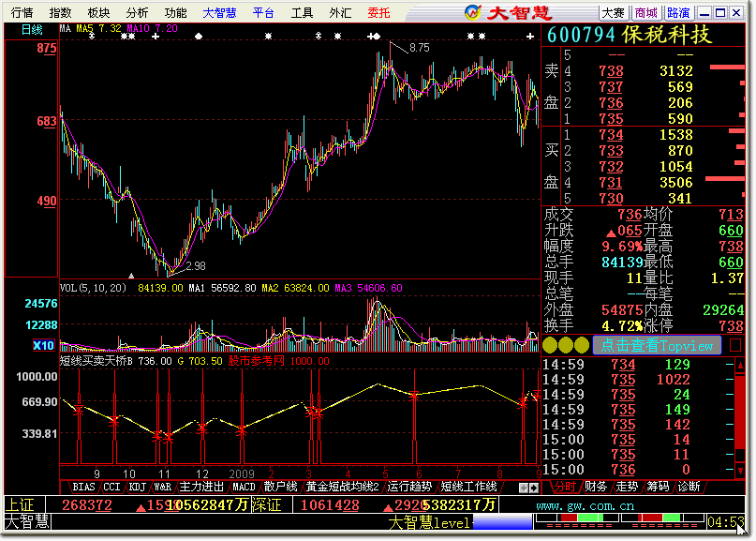This screenshot has width=756, height=541.
Task: Click the right arrow of indicator tabs
Action: 534,488
